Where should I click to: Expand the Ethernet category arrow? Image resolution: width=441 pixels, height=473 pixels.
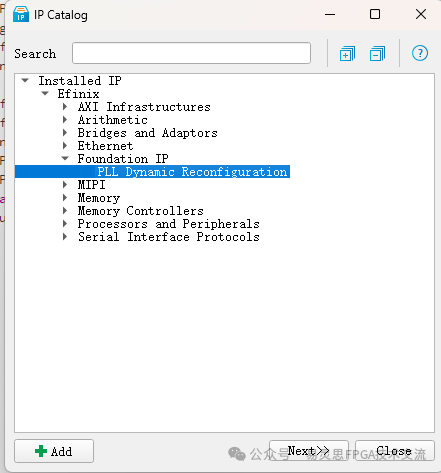tap(65, 146)
